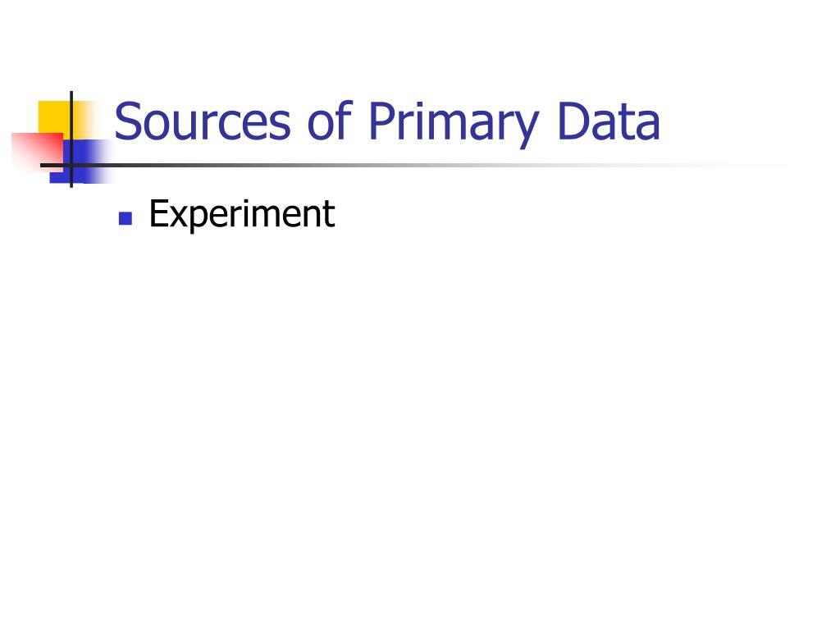Click the capital "S" starting the title

coord(129,121)
